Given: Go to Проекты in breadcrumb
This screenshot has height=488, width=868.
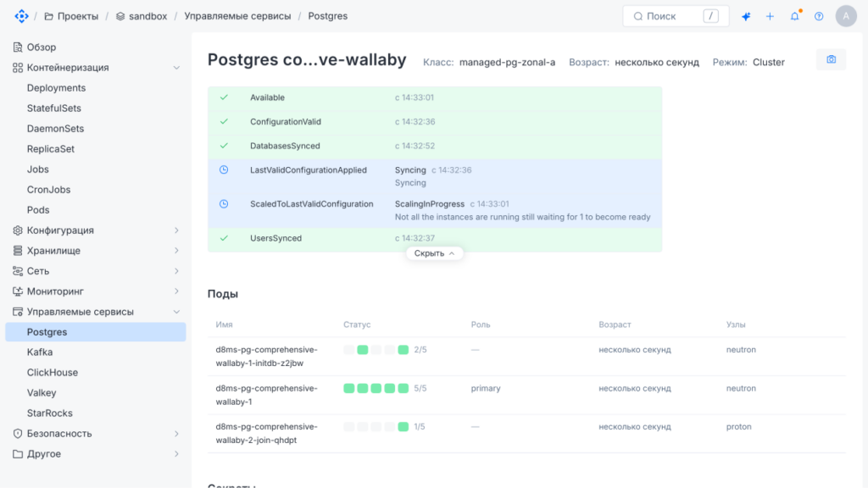Looking at the screenshot, I should pyautogui.click(x=71, y=17).
